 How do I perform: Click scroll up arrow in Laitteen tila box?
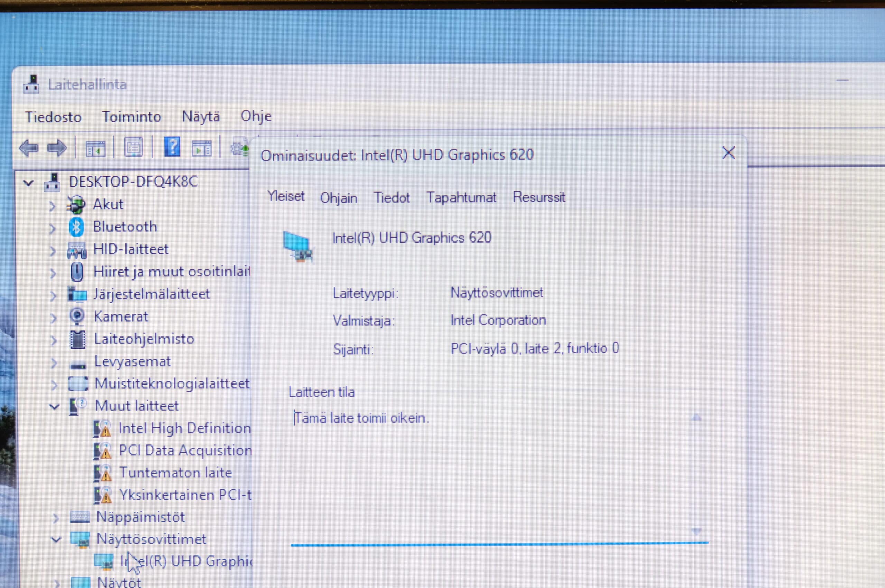pyautogui.click(x=696, y=417)
